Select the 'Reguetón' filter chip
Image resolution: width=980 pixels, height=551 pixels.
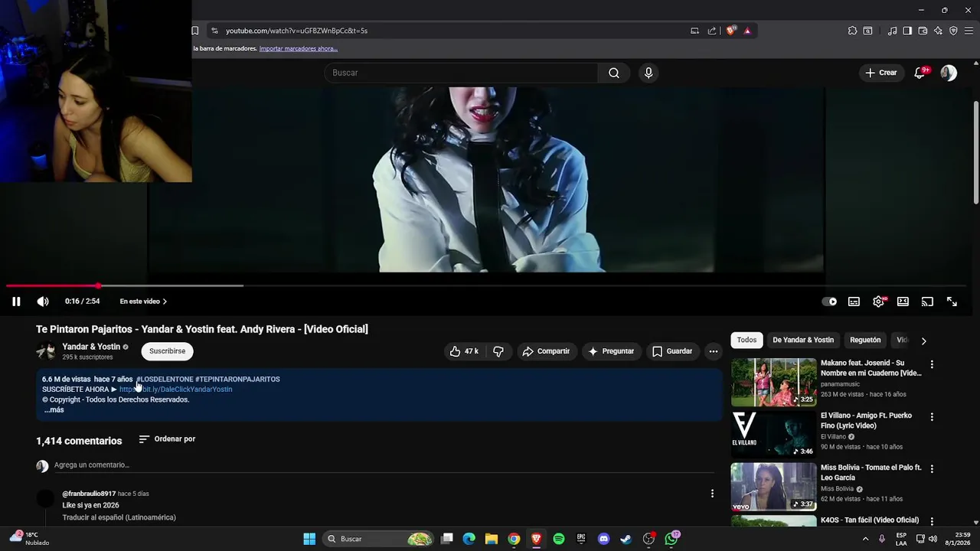point(865,340)
